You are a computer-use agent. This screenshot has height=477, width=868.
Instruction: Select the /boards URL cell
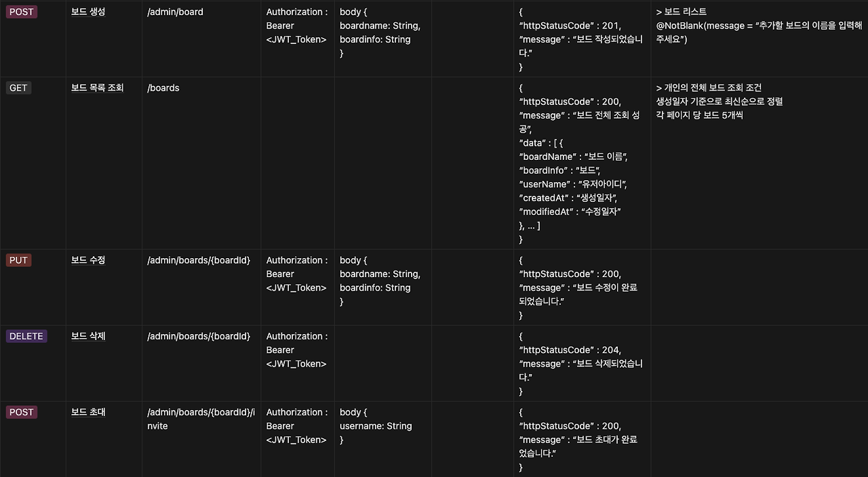point(163,87)
